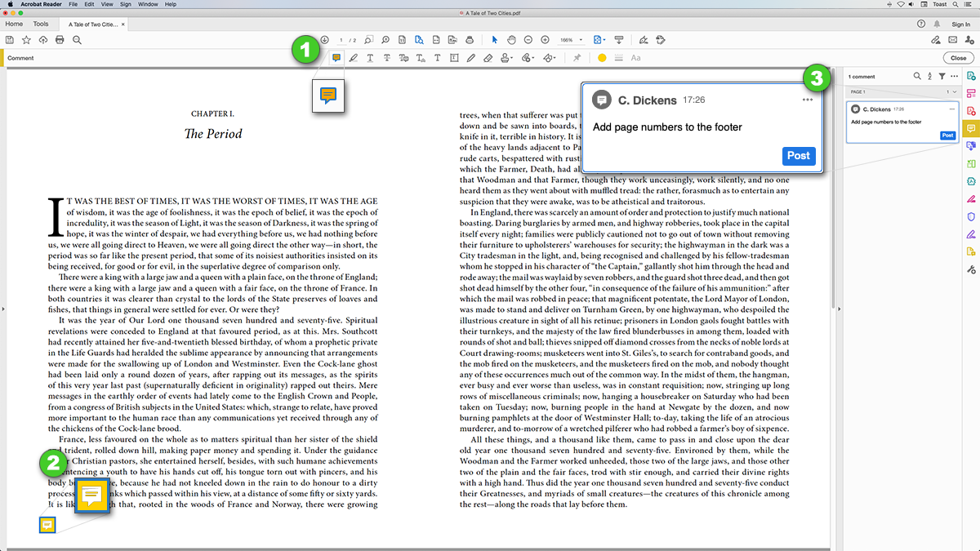Choose the Strikethrough Text tool
Image resolution: width=980 pixels, height=551 pixels.
click(386, 58)
